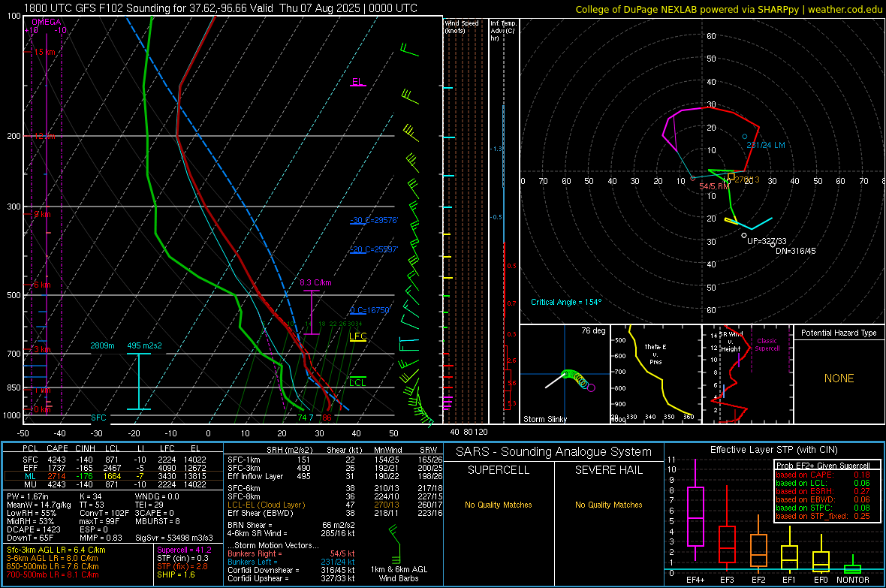The height and width of the screenshot is (588, 886).
Task: Click the Classic Supercell label
Action: 767,345
